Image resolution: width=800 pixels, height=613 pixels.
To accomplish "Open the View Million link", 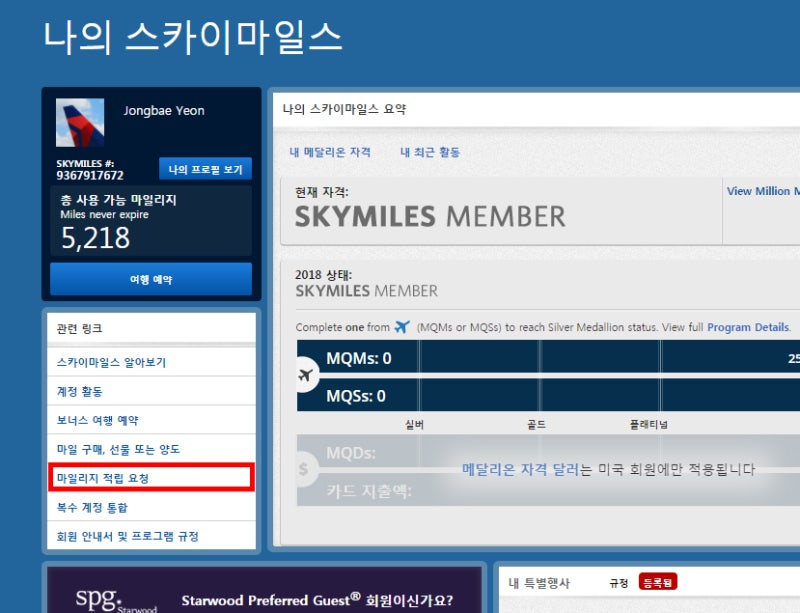I will click(763, 191).
